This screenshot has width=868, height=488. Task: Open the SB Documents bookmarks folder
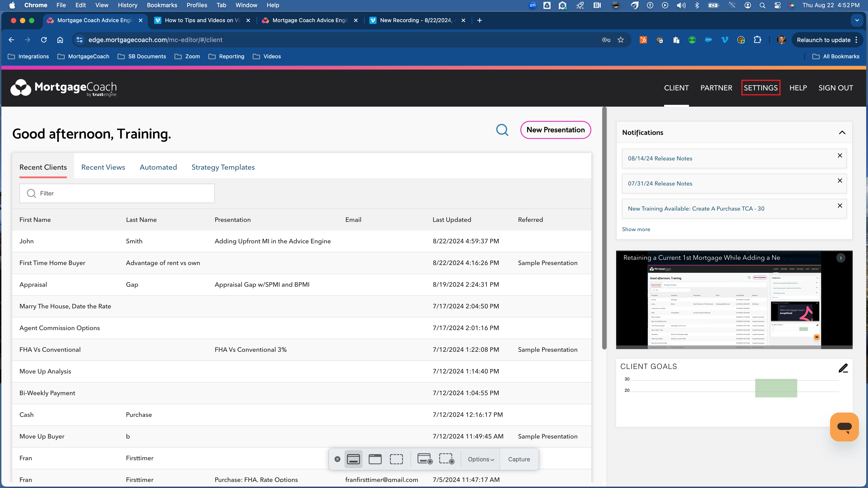[x=142, y=56]
